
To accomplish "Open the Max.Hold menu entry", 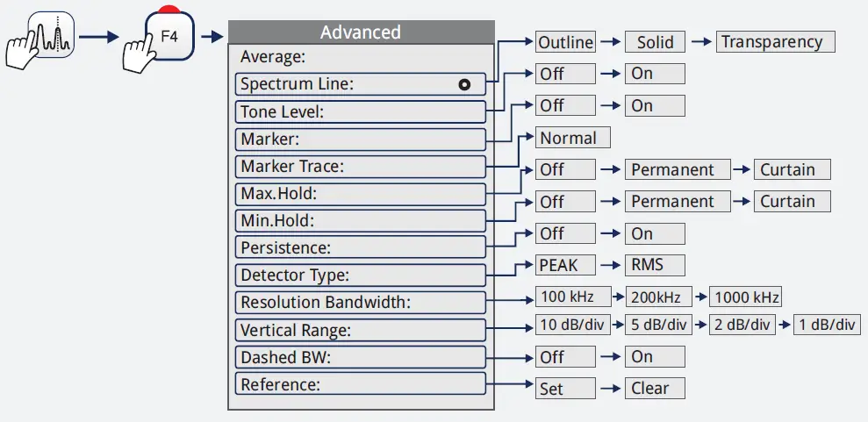I will (361, 193).
